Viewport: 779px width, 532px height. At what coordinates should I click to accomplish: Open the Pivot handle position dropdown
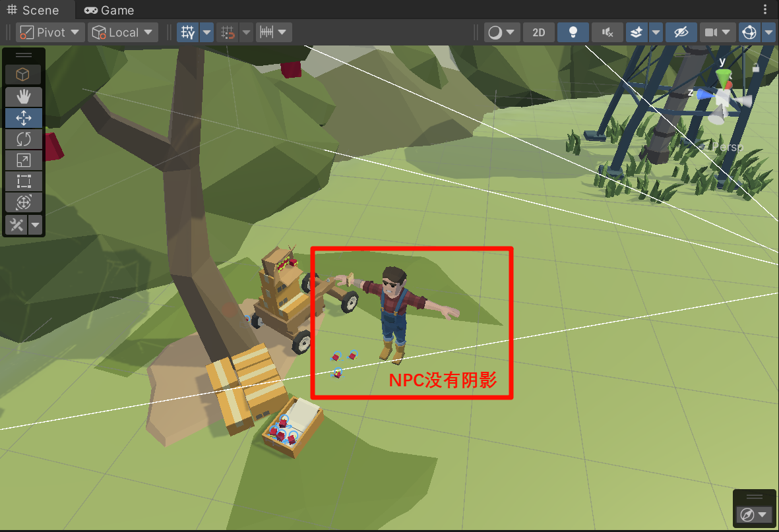pyautogui.click(x=49, y=32)
